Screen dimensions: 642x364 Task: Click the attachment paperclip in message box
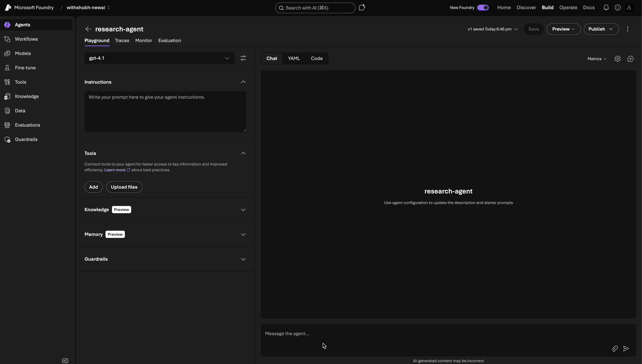click(x=615, y=349)
